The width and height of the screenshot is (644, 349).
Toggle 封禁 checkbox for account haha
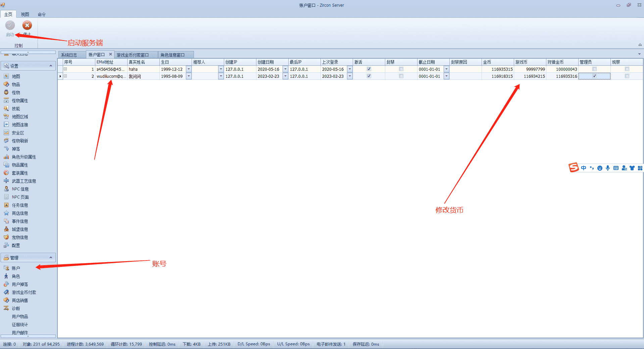(x=401, y=69)
